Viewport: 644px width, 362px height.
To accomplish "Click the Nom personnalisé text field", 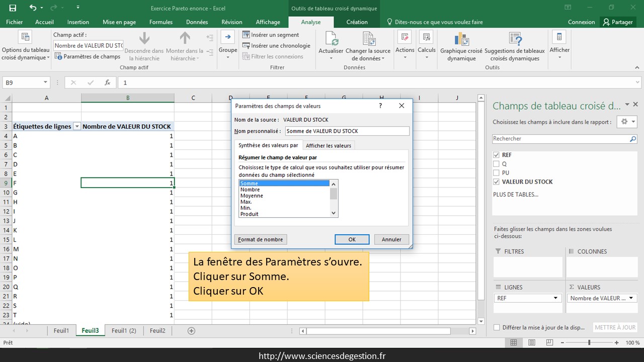I will (347, 131).
